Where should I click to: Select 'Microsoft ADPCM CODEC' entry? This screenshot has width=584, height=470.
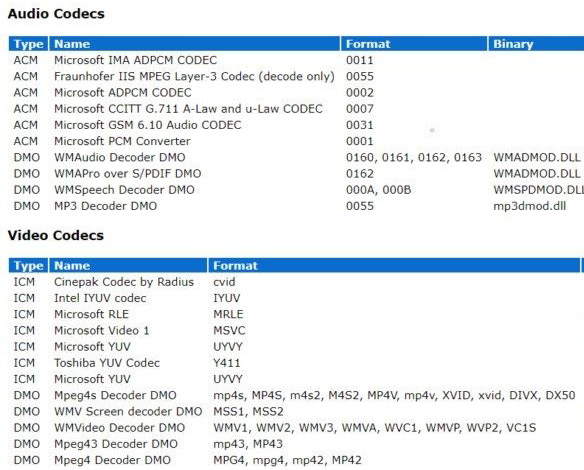pos(123,92)
